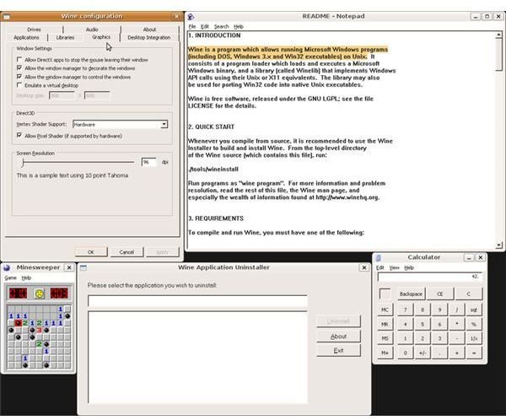506x420 pixels.
Task: Click the Calculator C clear button
Action: click(x=469, y=293)
